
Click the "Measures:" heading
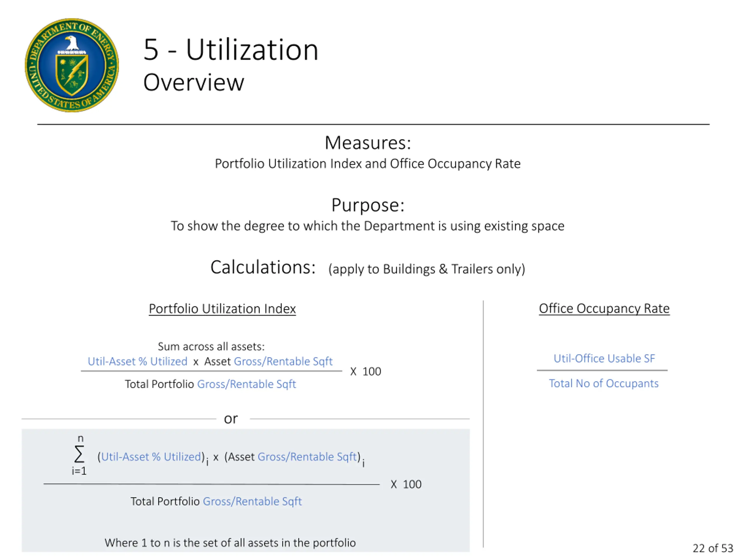(368, 143)
